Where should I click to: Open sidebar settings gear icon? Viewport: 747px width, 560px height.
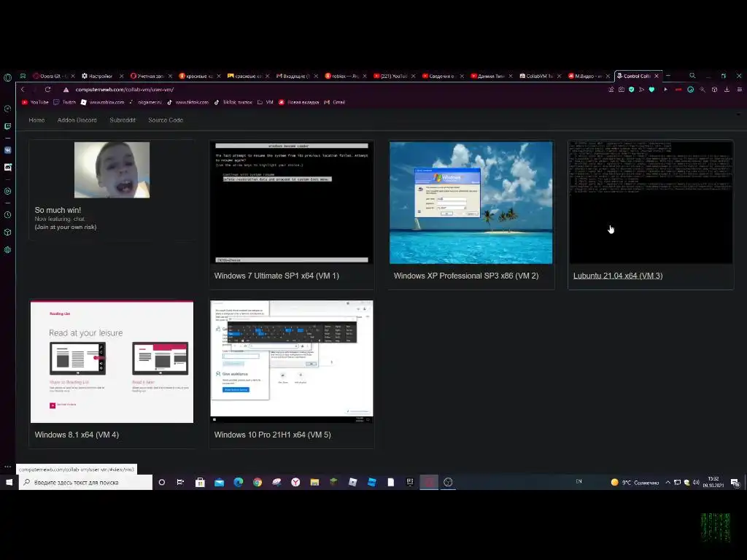7,249
